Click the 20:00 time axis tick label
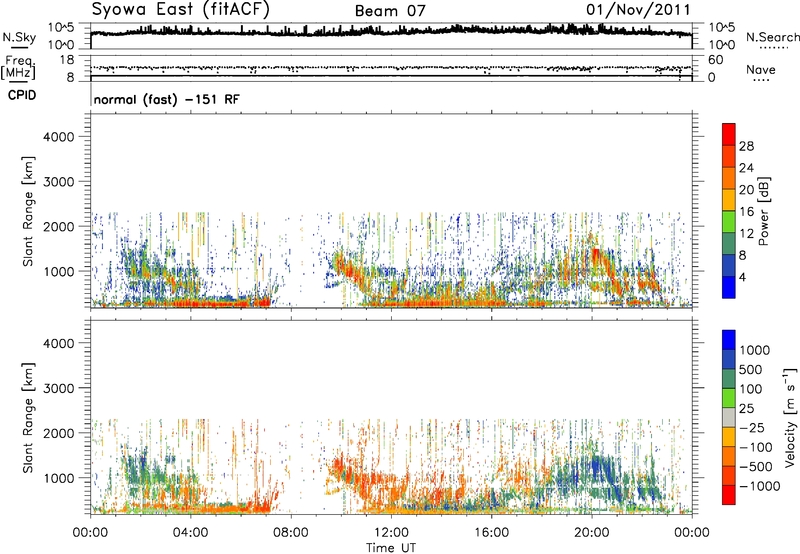800x554 pixels. (592, 533)
